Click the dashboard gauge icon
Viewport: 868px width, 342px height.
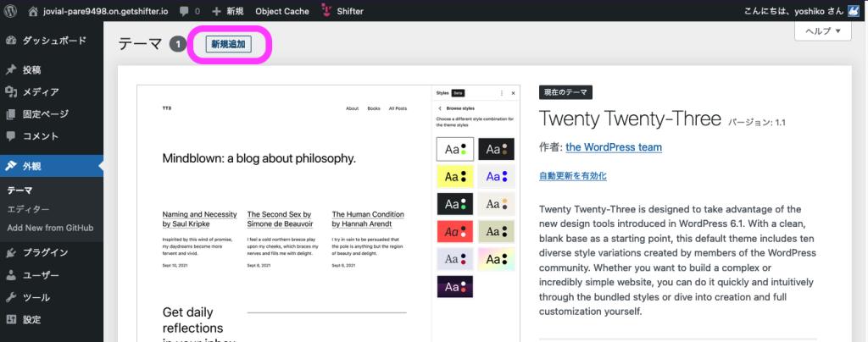tap(11, 41)
